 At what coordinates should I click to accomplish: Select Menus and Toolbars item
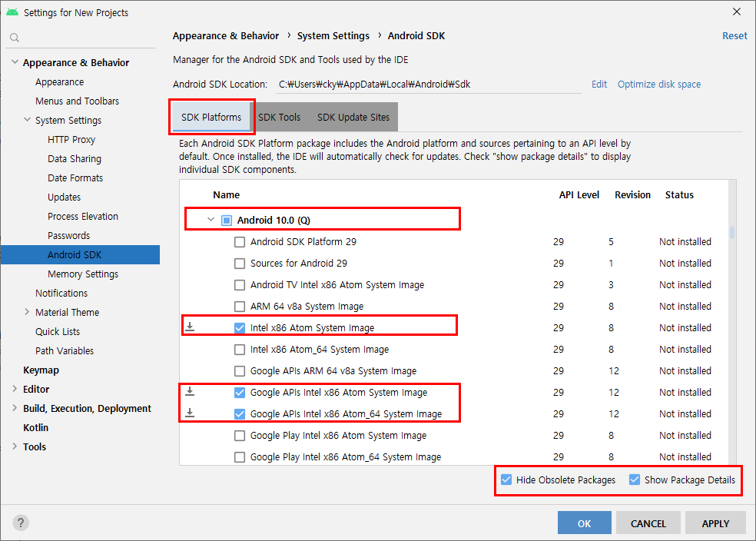[x=77, y=101]
